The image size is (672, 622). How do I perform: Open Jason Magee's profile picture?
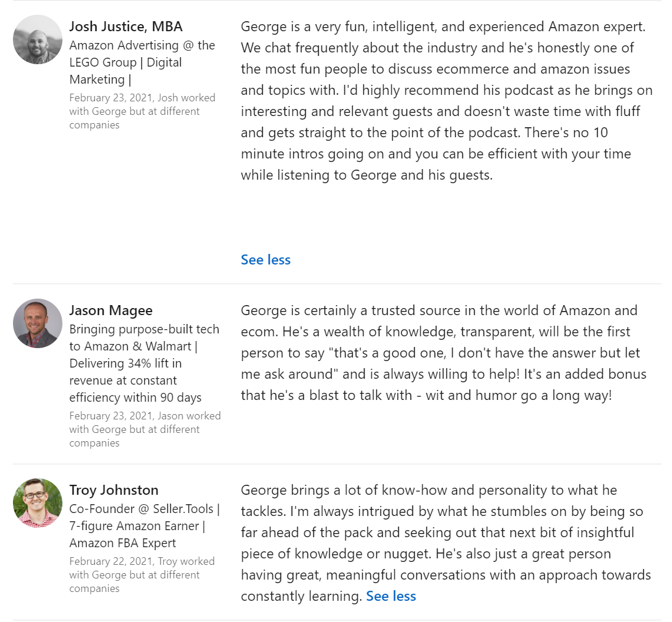pos(38,323)
